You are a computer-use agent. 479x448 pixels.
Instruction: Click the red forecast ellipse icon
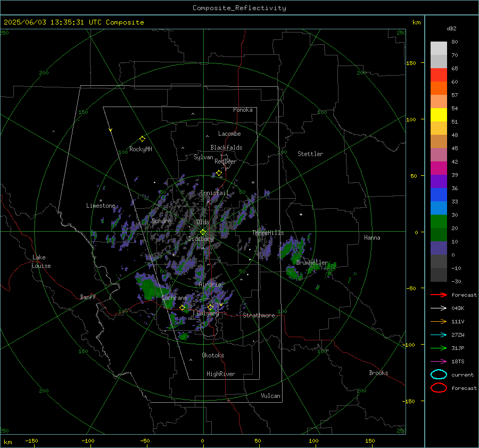pos(439,388)
